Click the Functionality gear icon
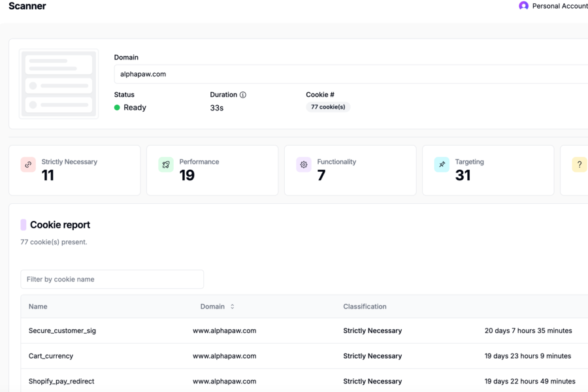Screen dimensions: 588x392 (304, 165)
